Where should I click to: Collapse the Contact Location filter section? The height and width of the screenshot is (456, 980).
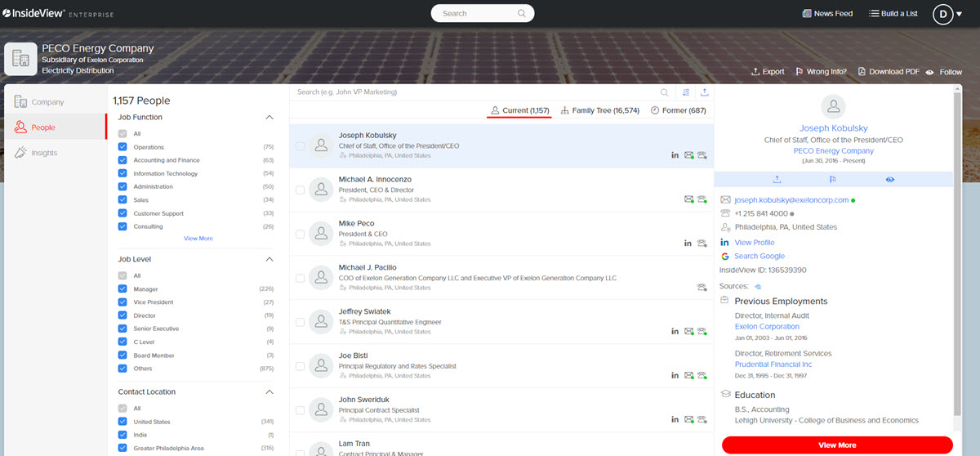tap(269, 392)
